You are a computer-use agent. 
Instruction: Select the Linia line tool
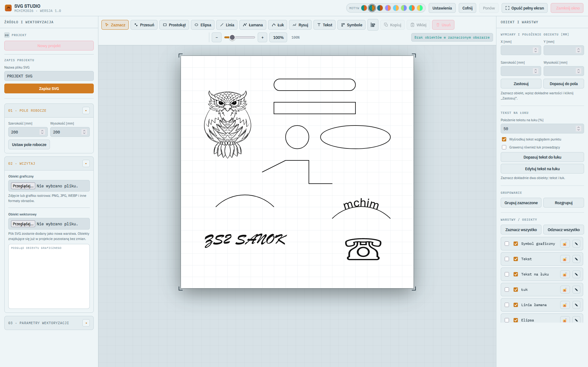[227, 25]
